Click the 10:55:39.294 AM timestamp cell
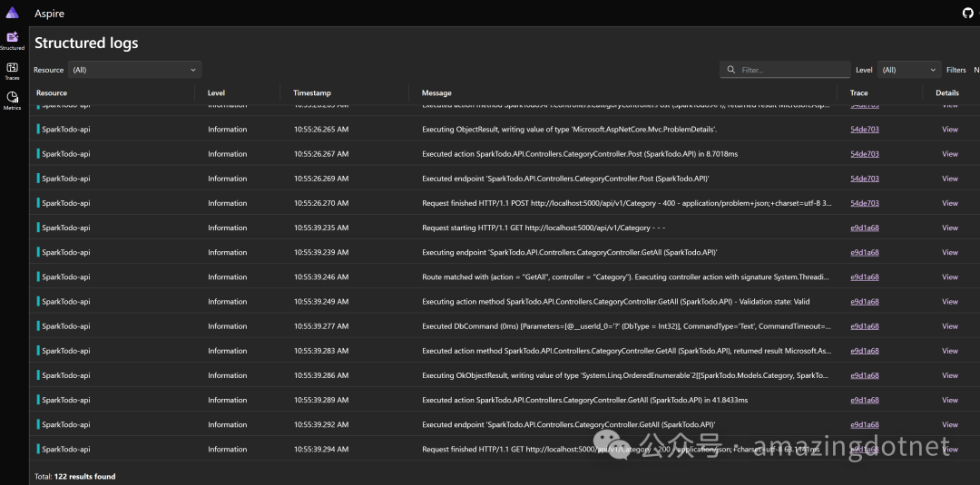 321,450
